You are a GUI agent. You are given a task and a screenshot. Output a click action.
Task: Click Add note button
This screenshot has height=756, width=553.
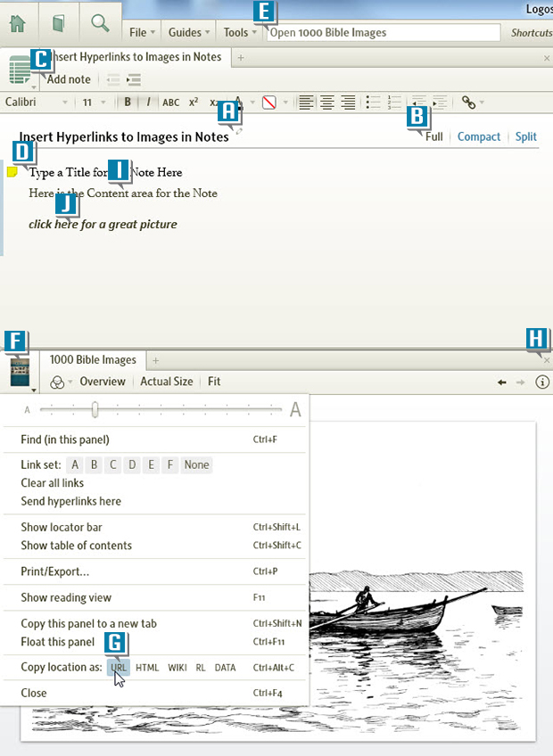coord(69,79)
